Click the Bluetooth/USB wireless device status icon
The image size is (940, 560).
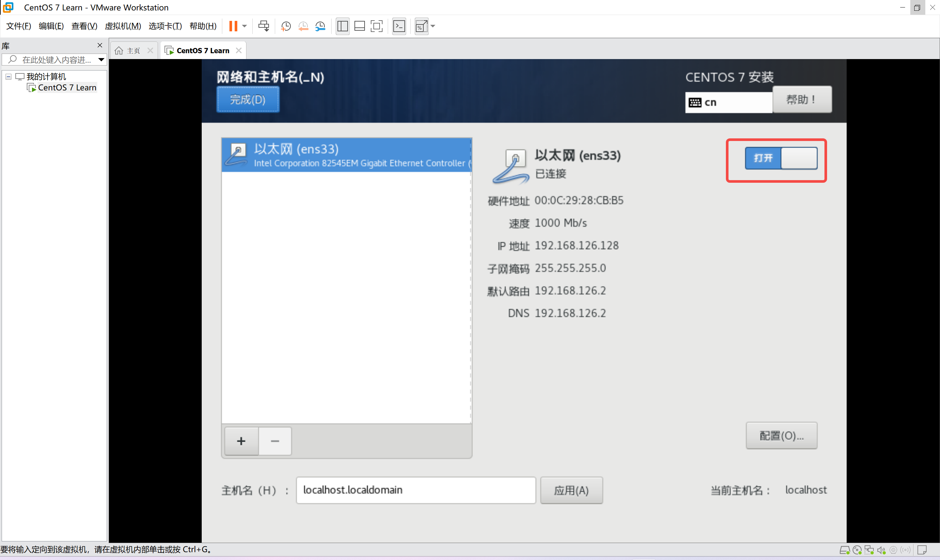tap(905, 550)
